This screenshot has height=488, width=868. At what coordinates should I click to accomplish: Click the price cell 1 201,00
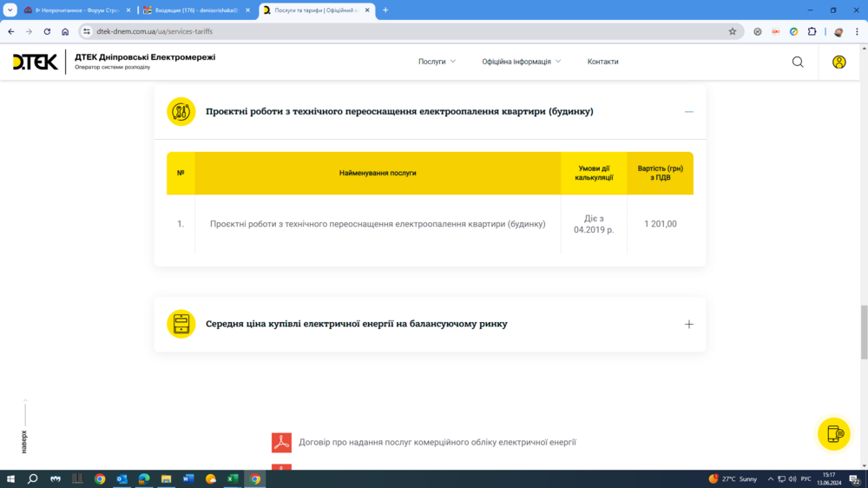point(661,224)
